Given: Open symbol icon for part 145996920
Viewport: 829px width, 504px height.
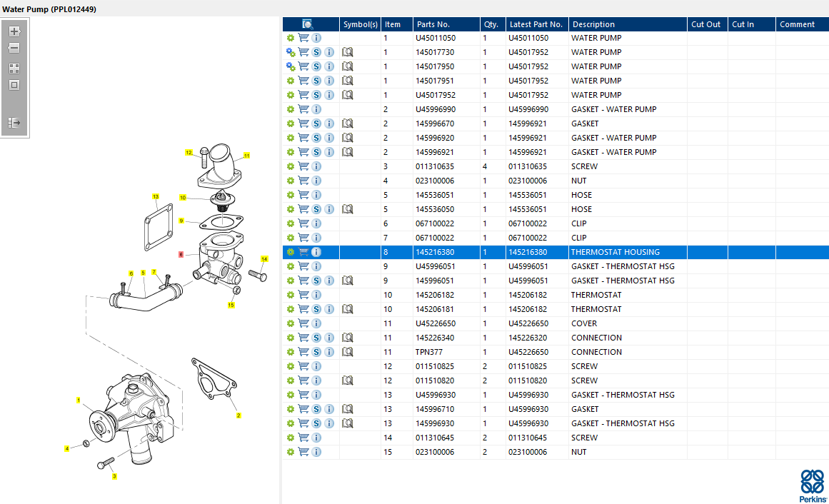Looking at the screenshot, I should (x=347, y=138).
